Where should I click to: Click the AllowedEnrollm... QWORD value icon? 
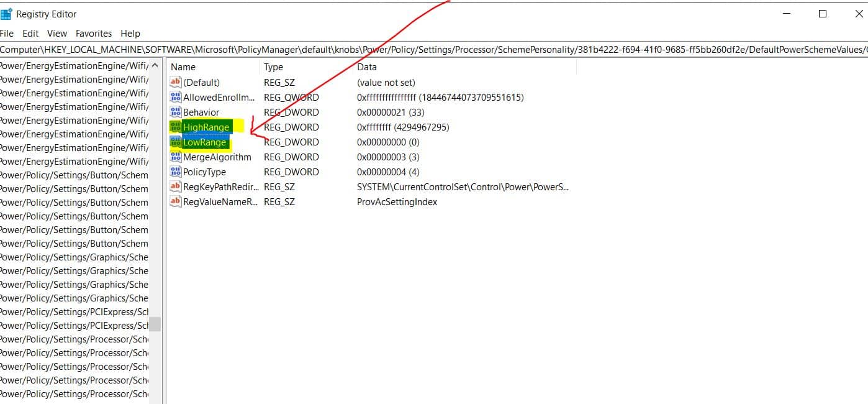tap(175, 97)
